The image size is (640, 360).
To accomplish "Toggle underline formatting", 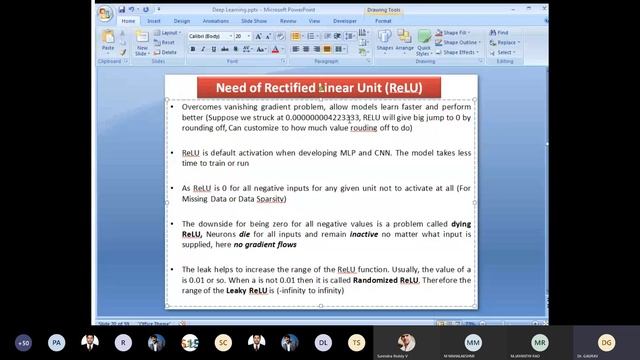I will tap(213, 49).
